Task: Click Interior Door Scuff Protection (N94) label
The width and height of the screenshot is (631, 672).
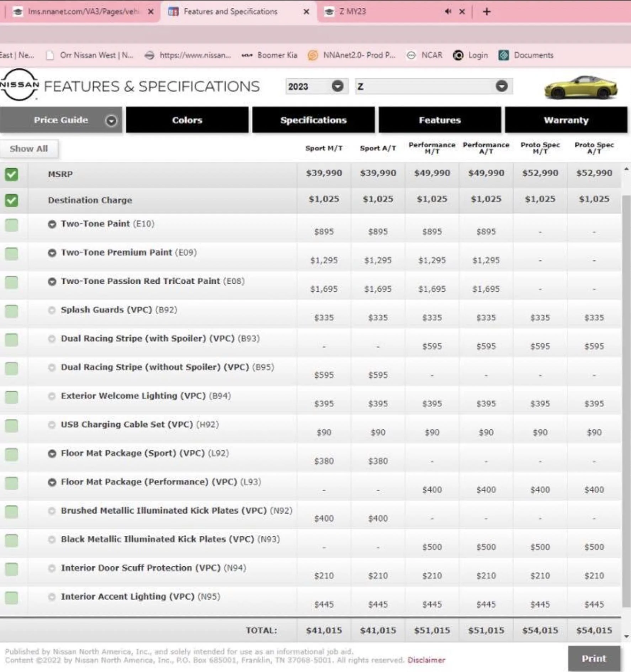Action: [x=153, y=568]
